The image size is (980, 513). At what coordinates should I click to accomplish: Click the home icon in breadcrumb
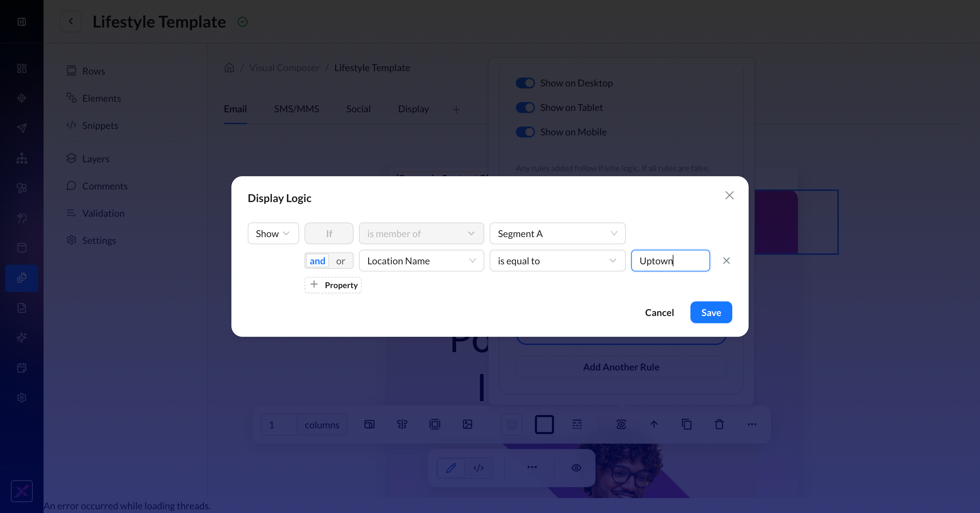[229, 68]
